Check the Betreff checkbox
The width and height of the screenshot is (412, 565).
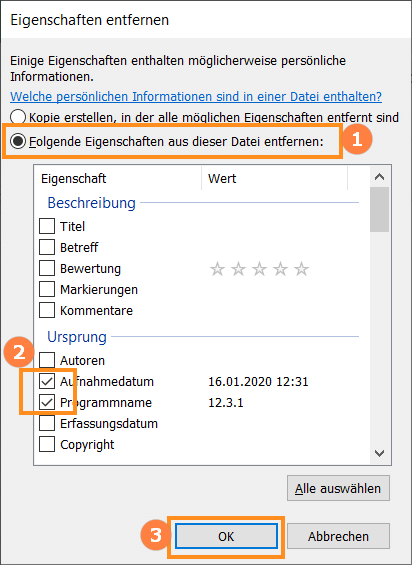click(x=47, y=247)
